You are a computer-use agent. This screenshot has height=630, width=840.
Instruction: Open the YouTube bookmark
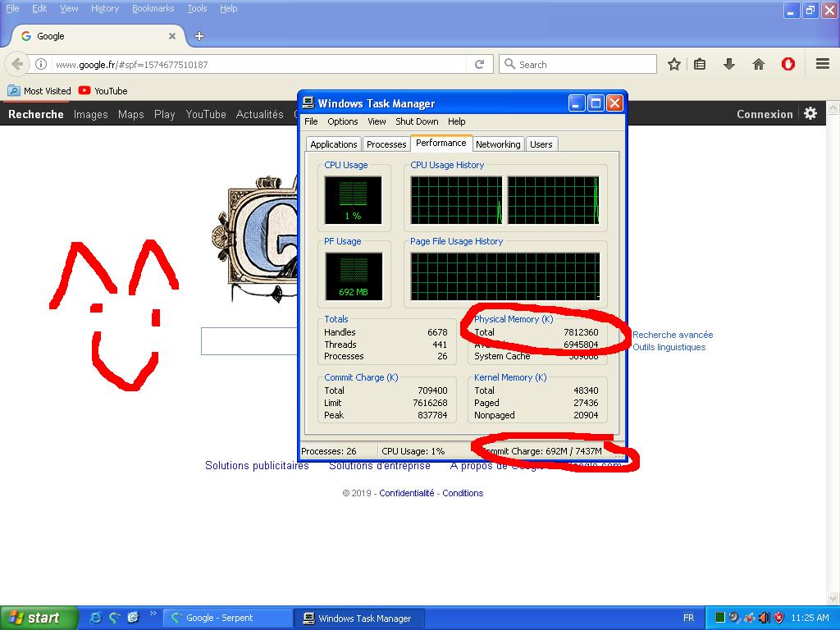[103, 91]
